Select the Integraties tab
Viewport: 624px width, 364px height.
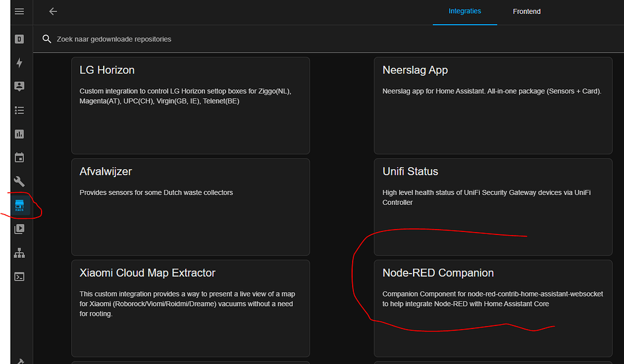[464, 11]
